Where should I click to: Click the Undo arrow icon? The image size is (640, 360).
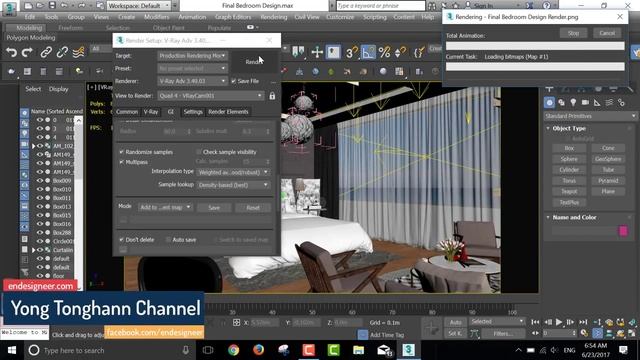pyautogui.click(x=11, y=52)
